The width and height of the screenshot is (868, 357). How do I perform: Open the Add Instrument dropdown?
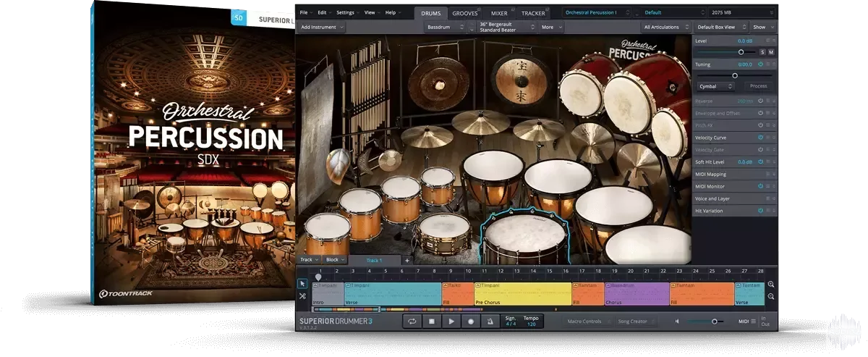322,27
